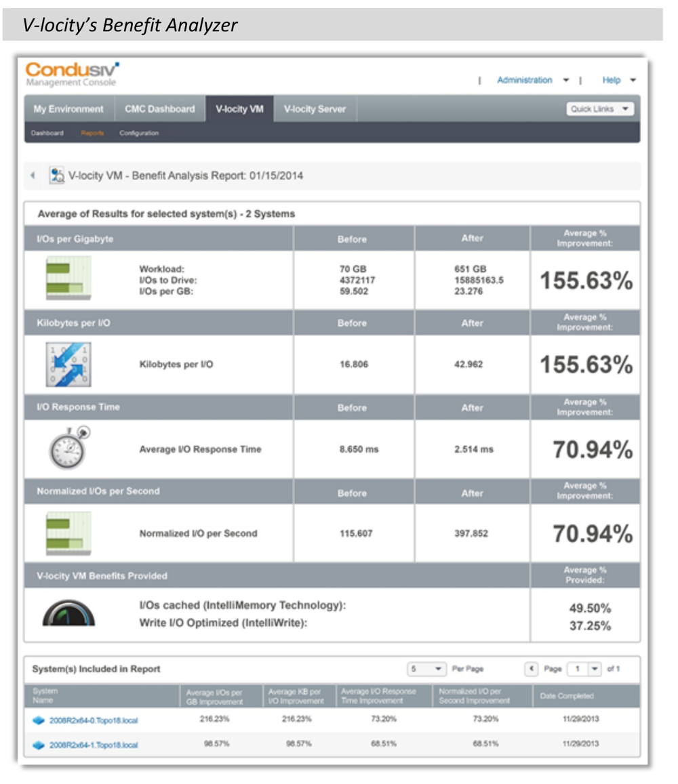Click the V-locity VM Benefits gauge icon
678x784 pixels.
tap(68, 613)
